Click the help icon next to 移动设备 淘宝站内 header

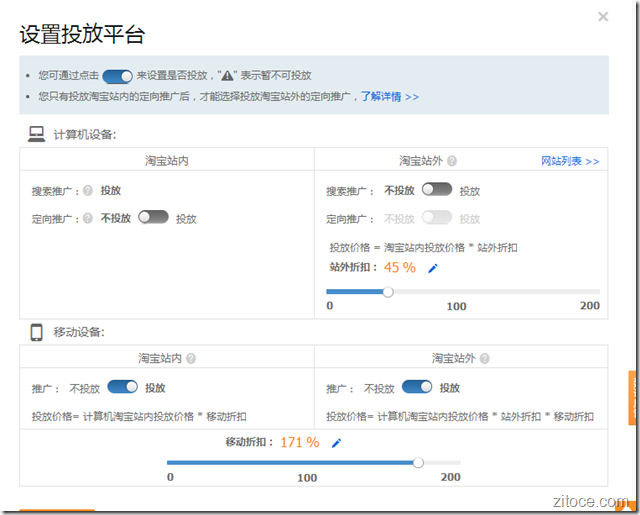coord(190,358)
